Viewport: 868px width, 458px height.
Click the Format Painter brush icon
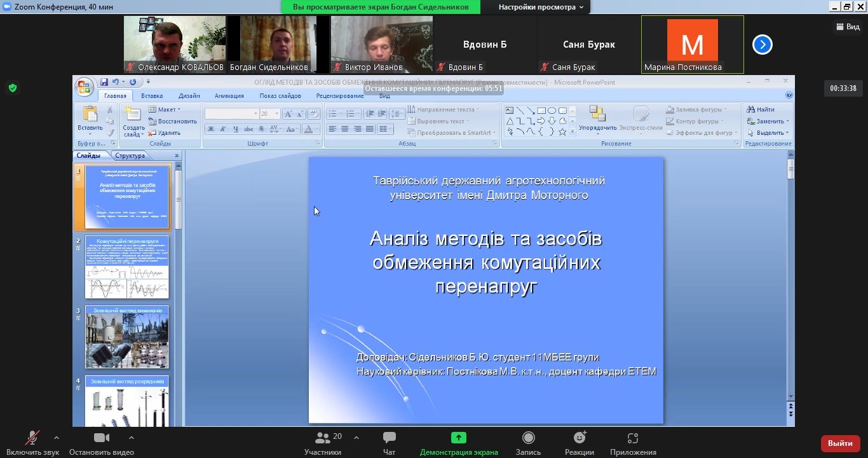(109, 133)
